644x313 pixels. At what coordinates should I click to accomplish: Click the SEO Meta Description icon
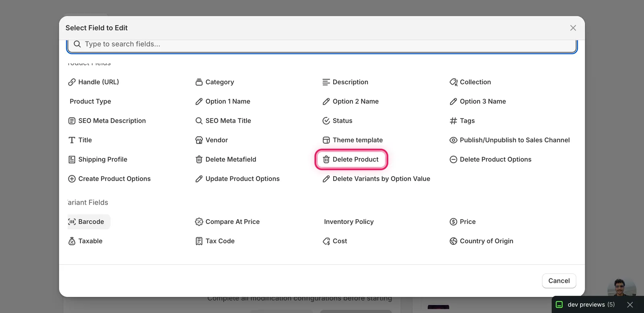(72, 121)
